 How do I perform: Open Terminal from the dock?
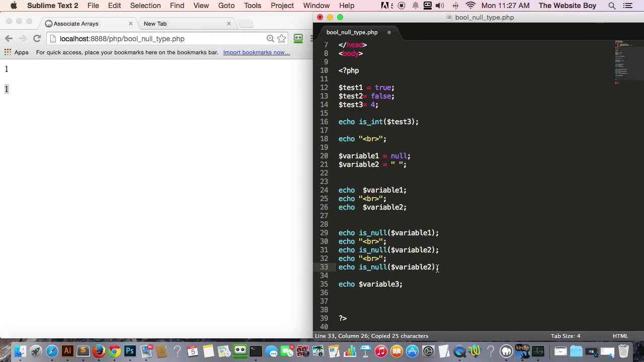coord(256,351)
